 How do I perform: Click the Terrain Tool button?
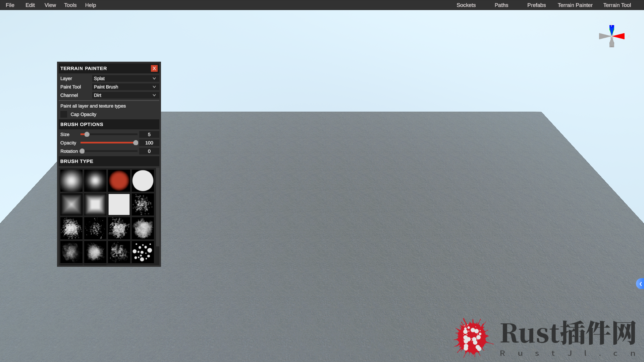[617, 5]
